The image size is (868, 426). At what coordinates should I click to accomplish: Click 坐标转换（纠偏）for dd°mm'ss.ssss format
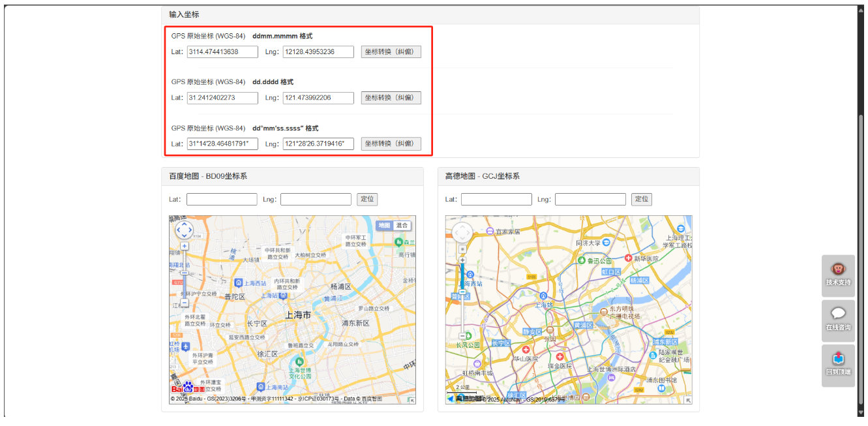(x=391, y=144)
